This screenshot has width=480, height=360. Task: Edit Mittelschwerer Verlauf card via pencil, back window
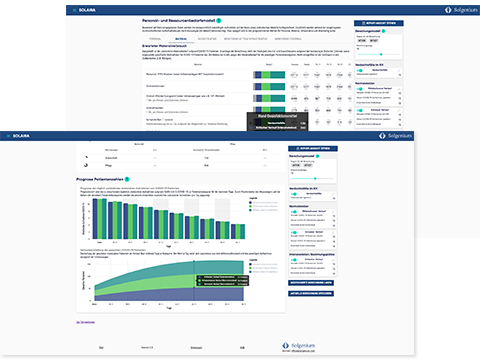(x=399, y=89)
